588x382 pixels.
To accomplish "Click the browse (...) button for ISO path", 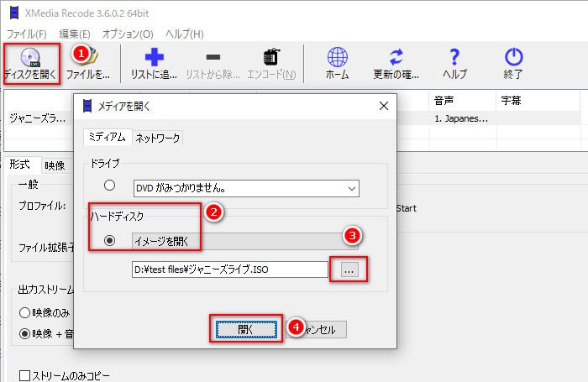I will [x=350, y=270].
